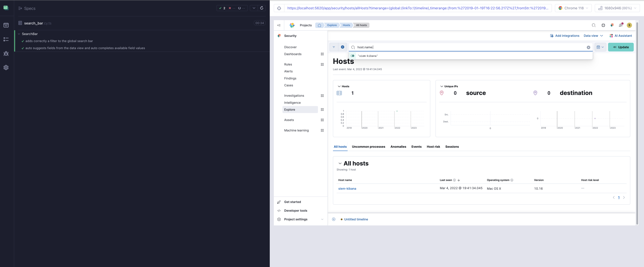Click the selector playground crosshair icon
Screen dimensions: 644x267
pyautogui.click(x=279, y=8)
